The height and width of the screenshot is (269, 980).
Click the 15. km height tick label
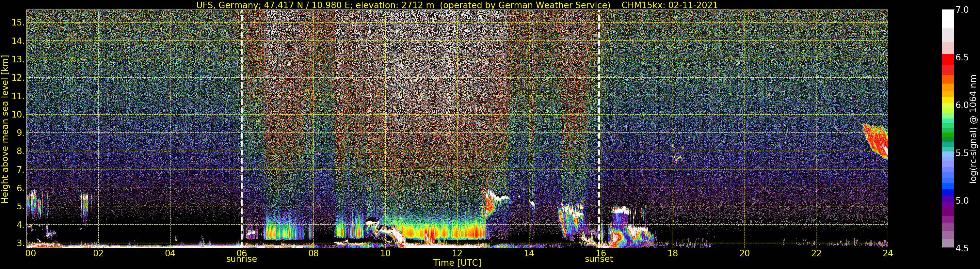point(18,23)
